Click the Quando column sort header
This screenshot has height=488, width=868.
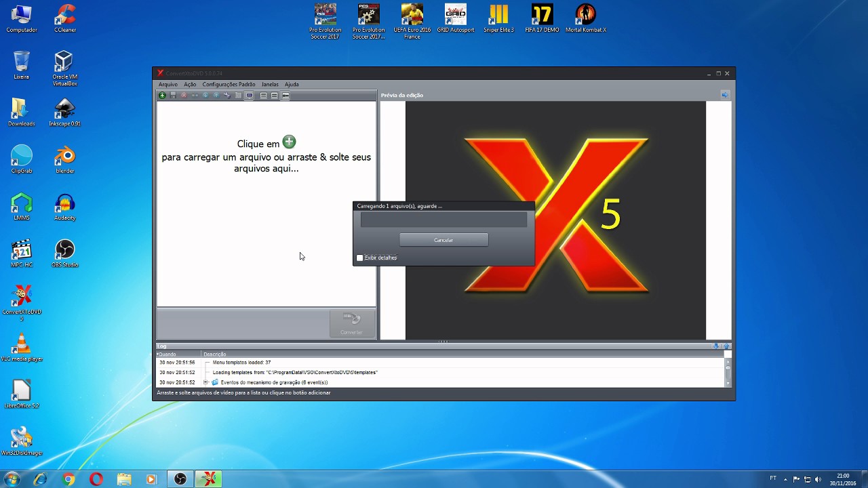[179, 354]
